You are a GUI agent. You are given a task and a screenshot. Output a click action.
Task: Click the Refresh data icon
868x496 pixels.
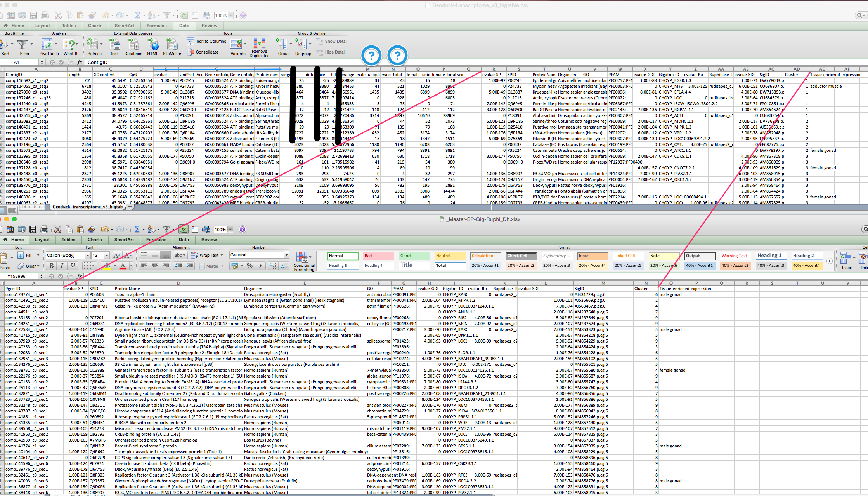pyautogui.click(x=93, y=44)
